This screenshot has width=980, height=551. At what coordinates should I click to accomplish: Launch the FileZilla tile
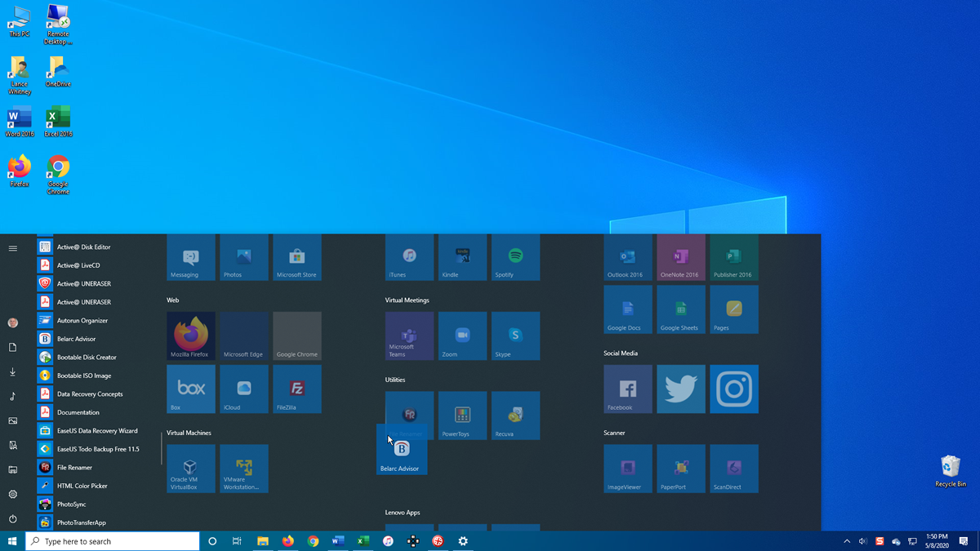pyautogui.click(x=297, y=389)
